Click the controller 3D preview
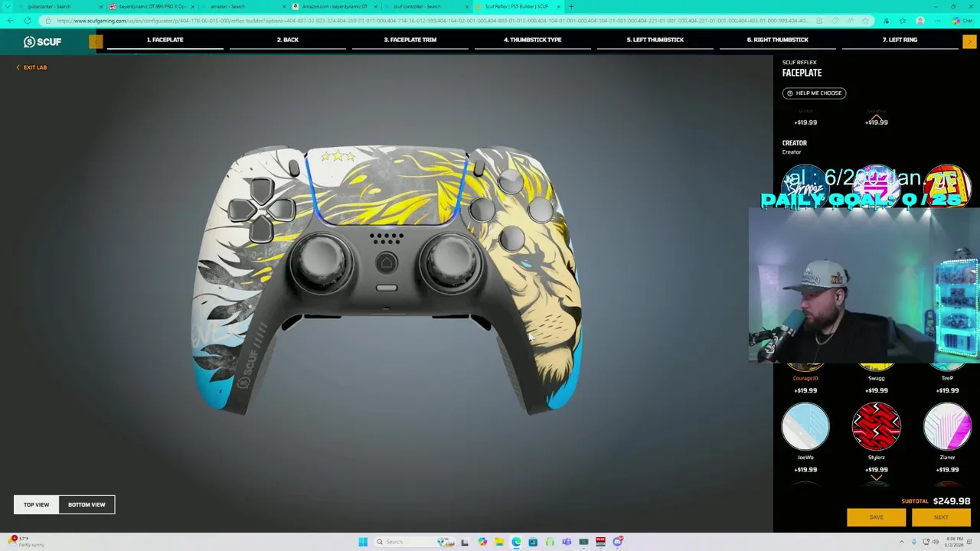 click(x=387, y=279)
